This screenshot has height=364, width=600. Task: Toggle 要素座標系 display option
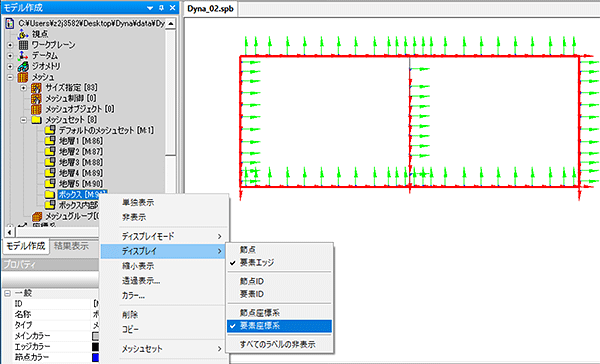tap(279, 326)
